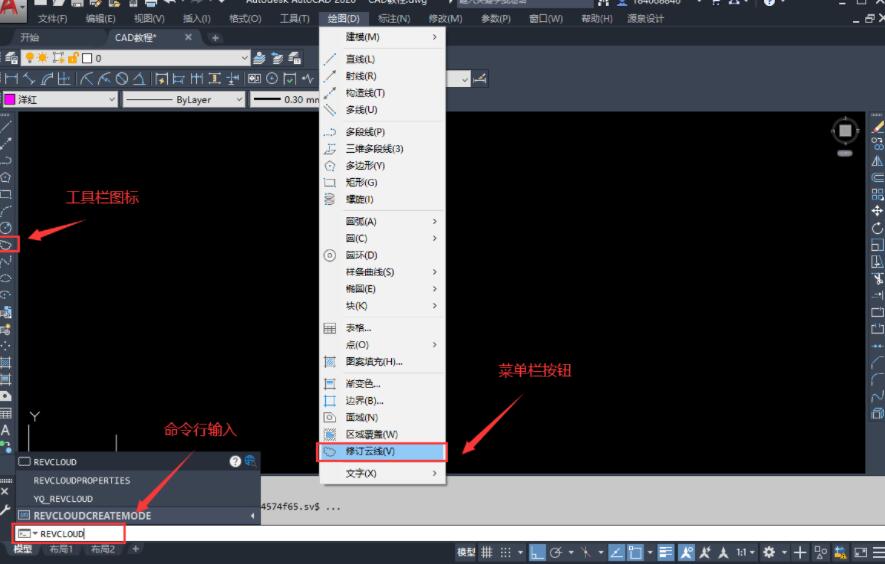Select REVCLOUDCREATEMODE suggestion

coord(137,515)
